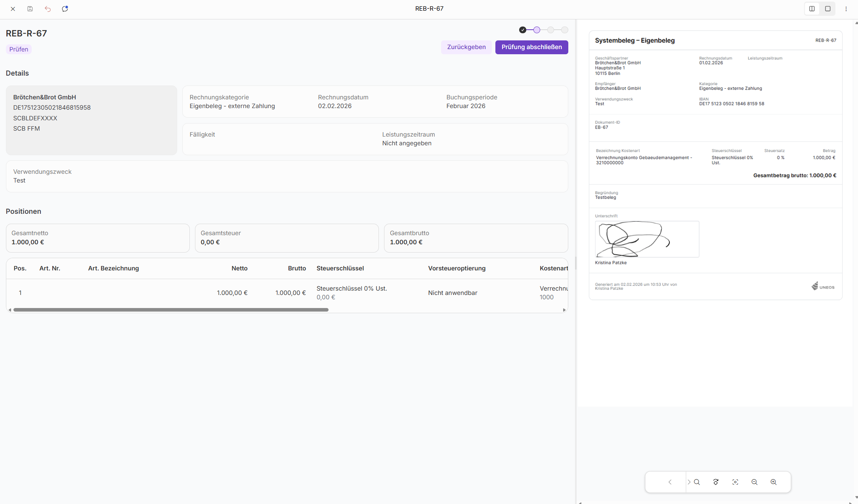Fit document preview to view

click(x=735, y=482)
